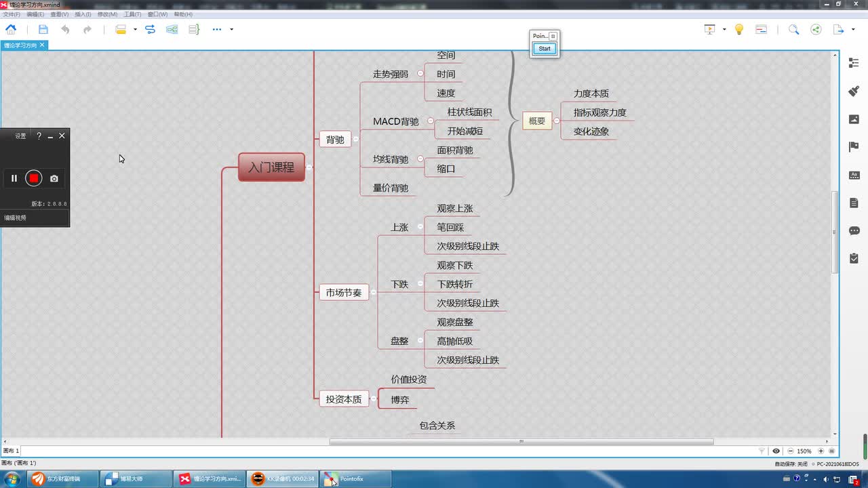Insert a new topic using the yellow topic icon
The height and width of the screenshot is (488, 868).
(x=121, y=29)
